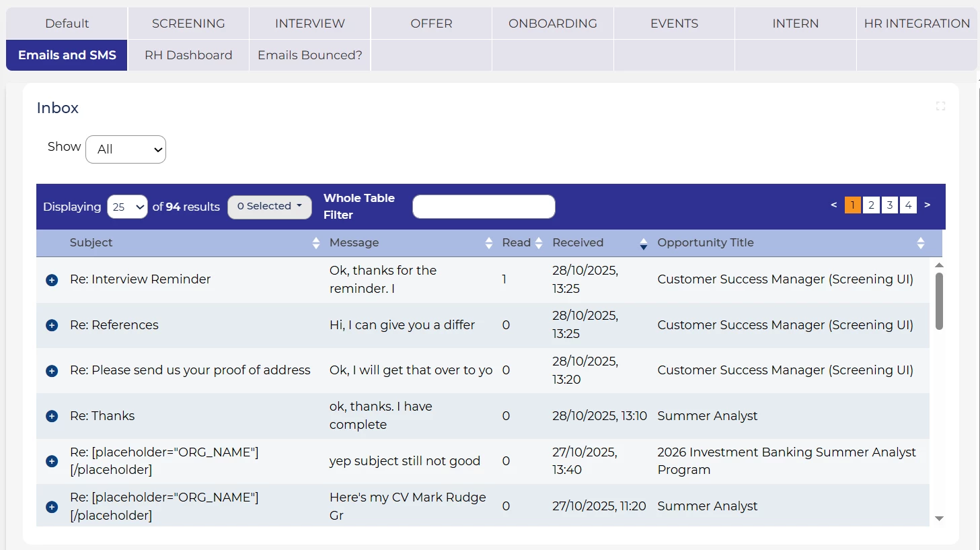This screenshot has width=980, height=550.
Task: Click the Whole Table Filter input field
Action: (484, 207)
